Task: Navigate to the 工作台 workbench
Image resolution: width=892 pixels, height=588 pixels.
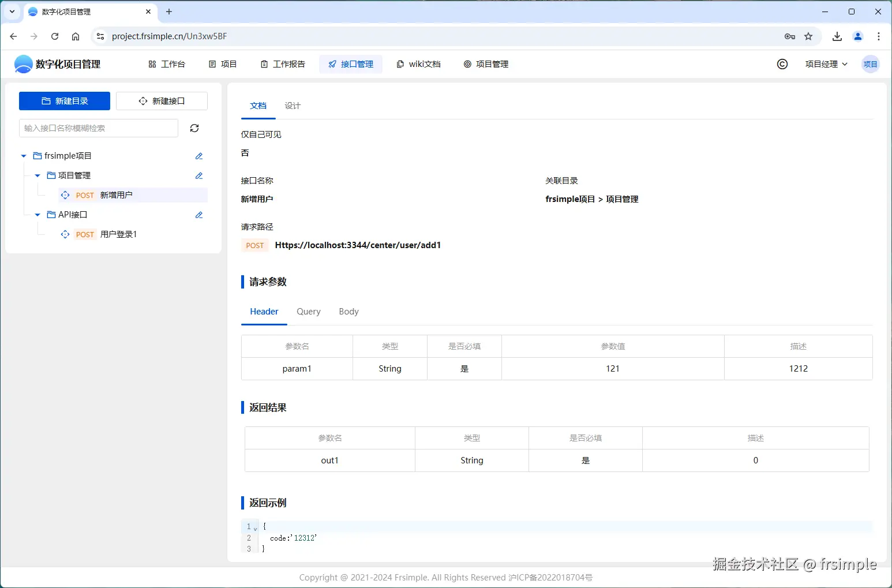Action: tap(167, 64)
